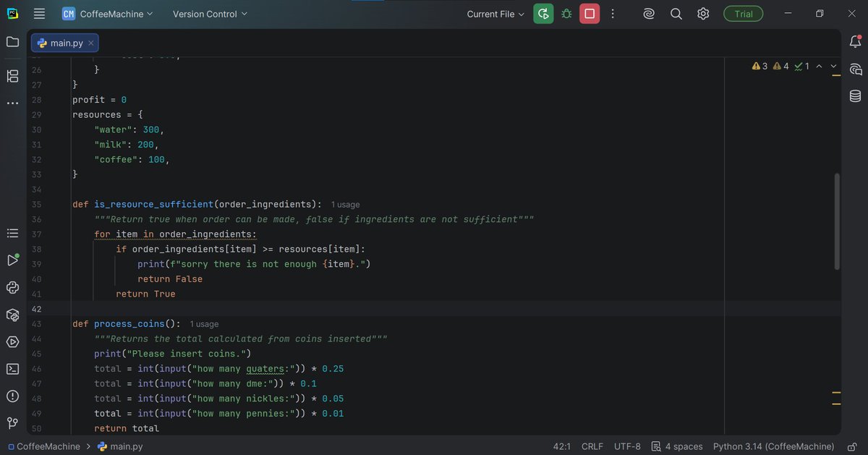Start debugging with the bug icon
The width and height of the screenshot is (868, 455).
pyautogui.click(x=566, y=14)
